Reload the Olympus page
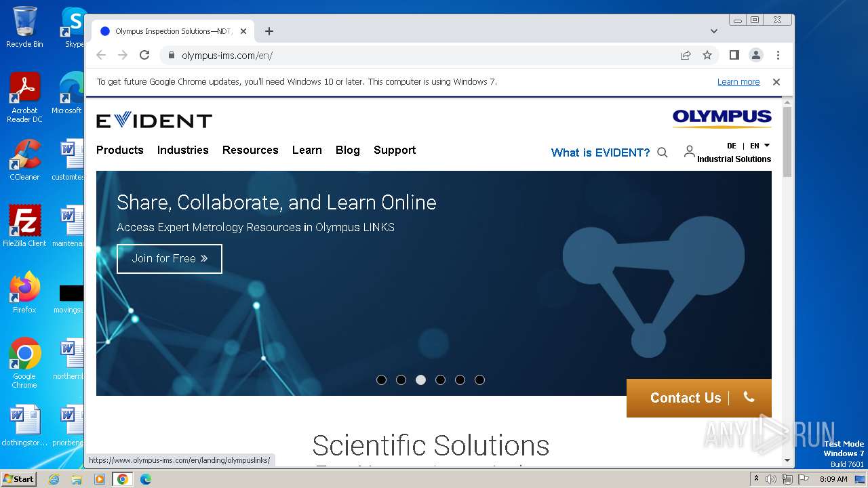 pos(144,55)
